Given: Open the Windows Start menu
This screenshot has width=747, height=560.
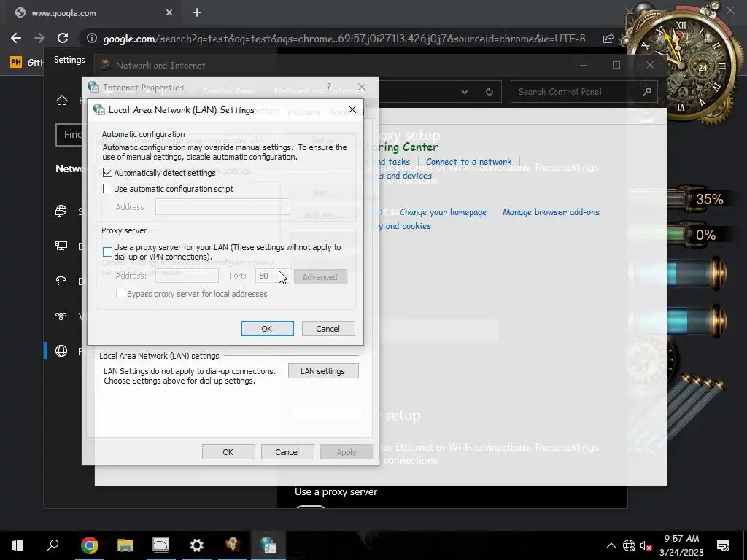Looking at the screenshot, I should 18,545.
